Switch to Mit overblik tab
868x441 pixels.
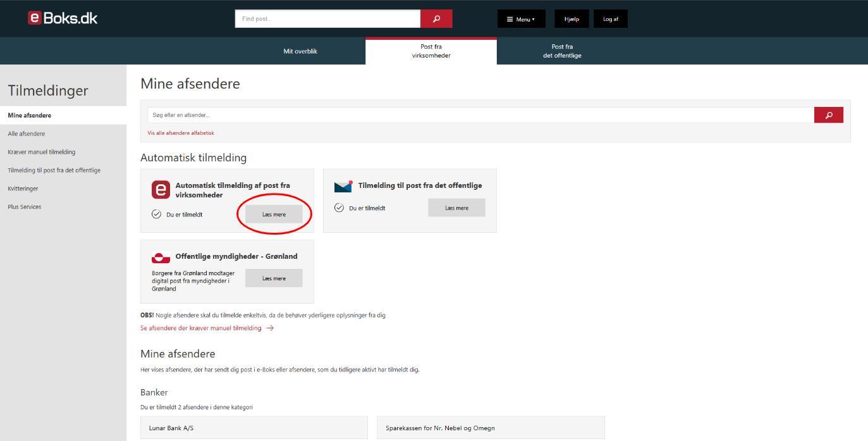point(300,51)
